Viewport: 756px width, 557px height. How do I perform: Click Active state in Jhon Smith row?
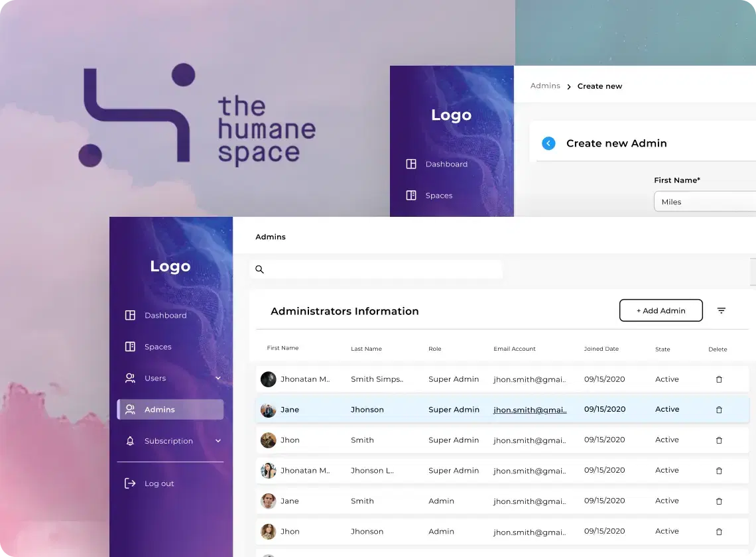pos(666,440)
